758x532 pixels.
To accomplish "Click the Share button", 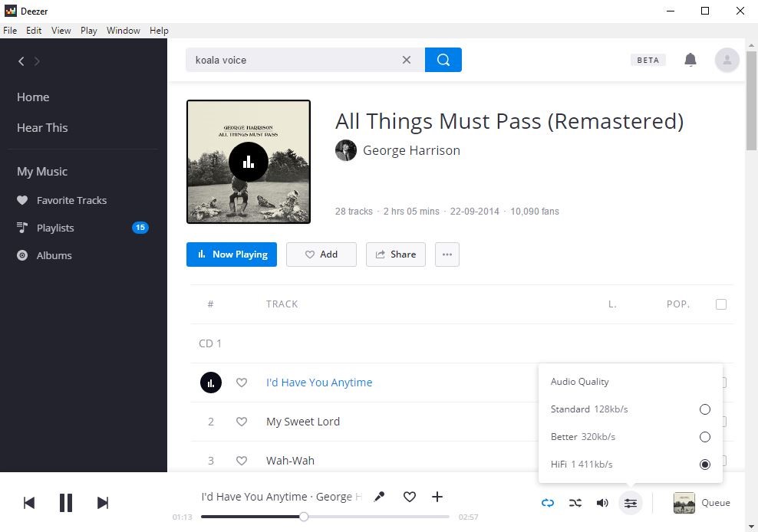I will (x=396, y=255).
